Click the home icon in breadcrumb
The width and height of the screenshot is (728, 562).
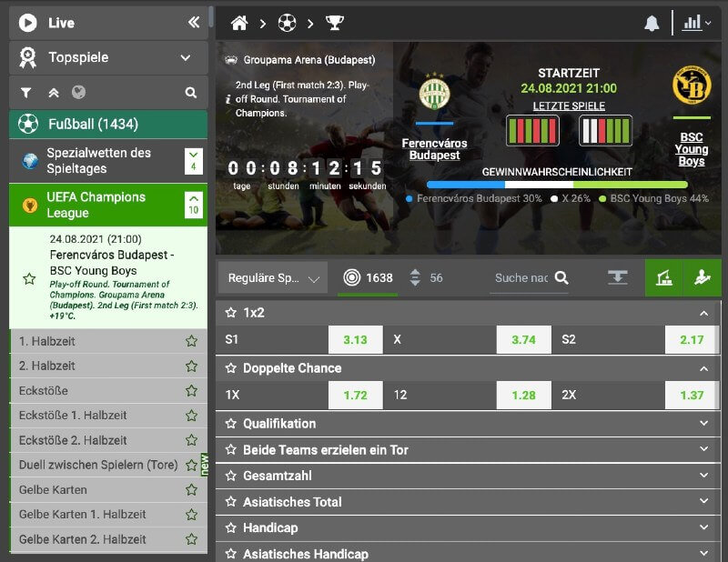coord(239,23)
